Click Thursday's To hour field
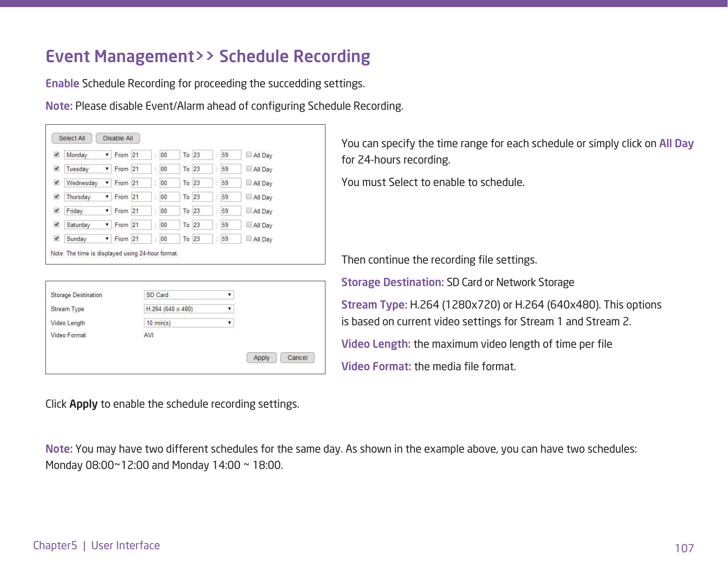Image resolution: width=728 pixels, height=562 pixels. coord(203,197)
